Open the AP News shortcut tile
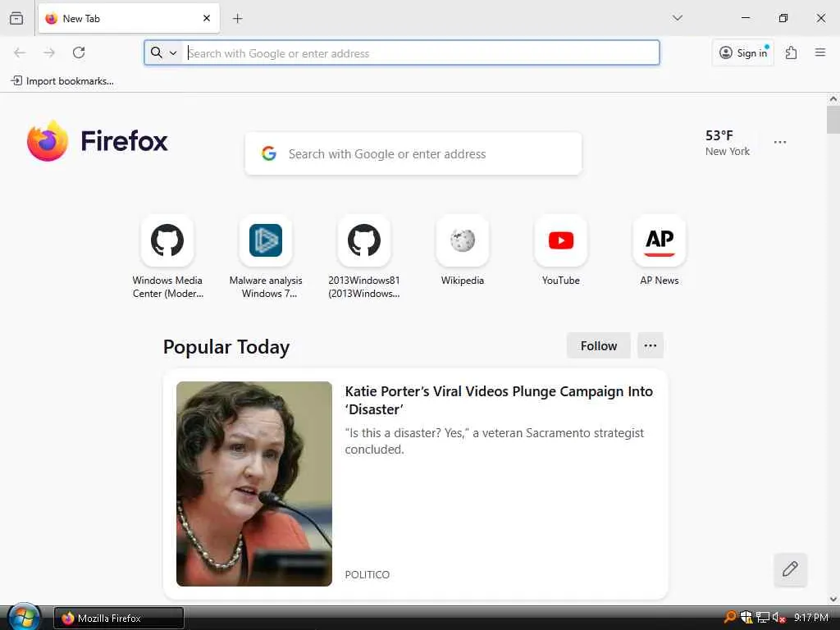Image resolution: width=840 pixels, height=630 pixels. 659,251
